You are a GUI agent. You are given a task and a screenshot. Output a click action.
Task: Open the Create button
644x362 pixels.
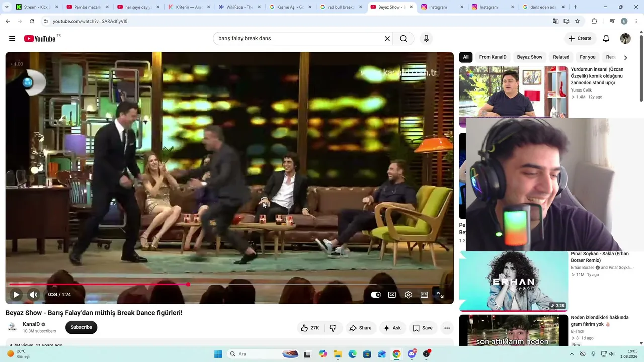(580, 39)
